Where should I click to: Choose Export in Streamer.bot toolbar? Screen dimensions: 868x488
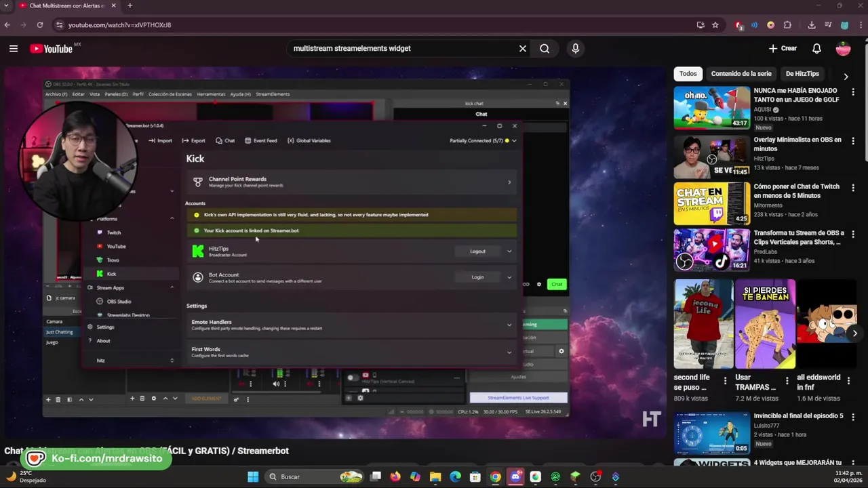(x=193, y=140)
